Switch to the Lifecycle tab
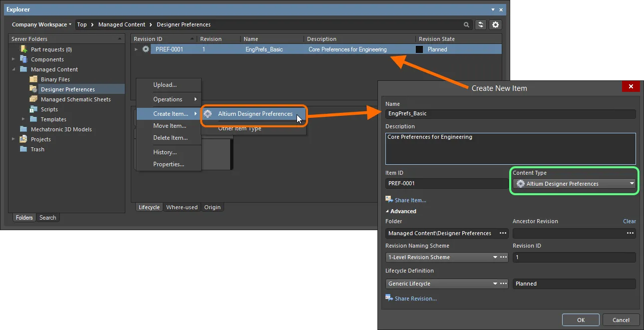This screenshot has height=330, width=644. point(149,207)
